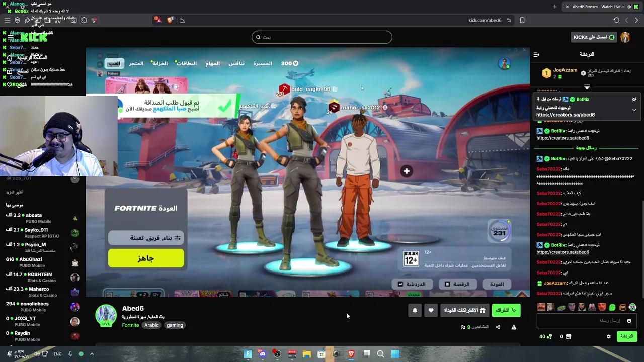This screenshot has width=644, height=362.
Task: Click the user profile avatar top right
Action: (x=625, y=37)
